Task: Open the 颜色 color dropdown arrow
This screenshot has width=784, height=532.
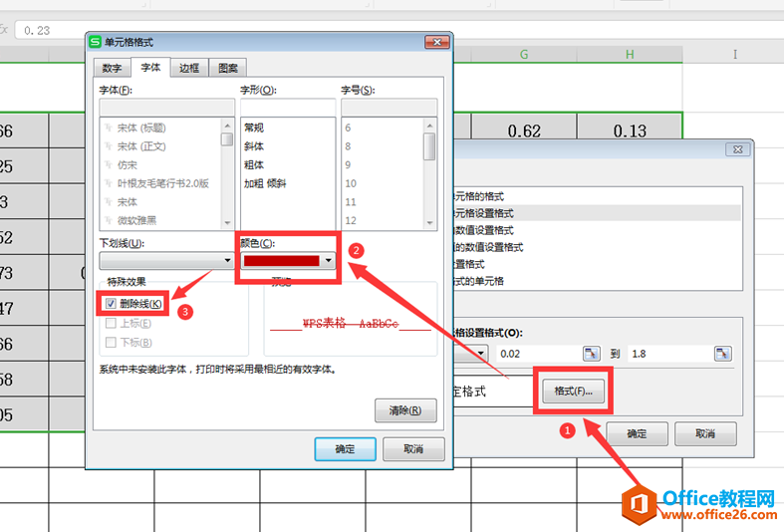Action: pyautogui.click(x=328, y=260)
